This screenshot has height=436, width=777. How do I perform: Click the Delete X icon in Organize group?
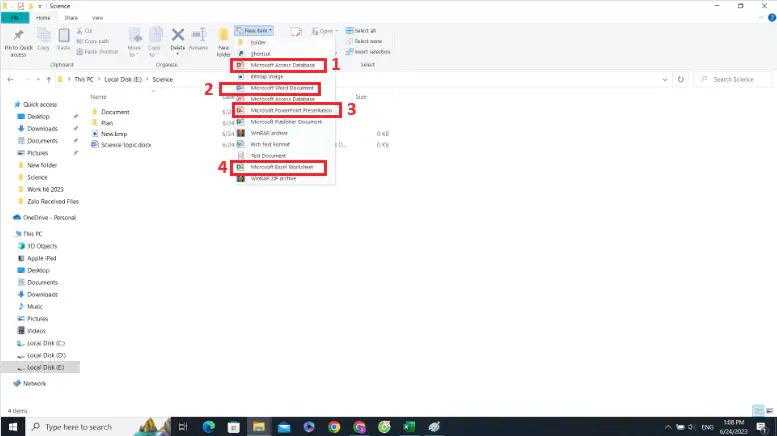177,35
